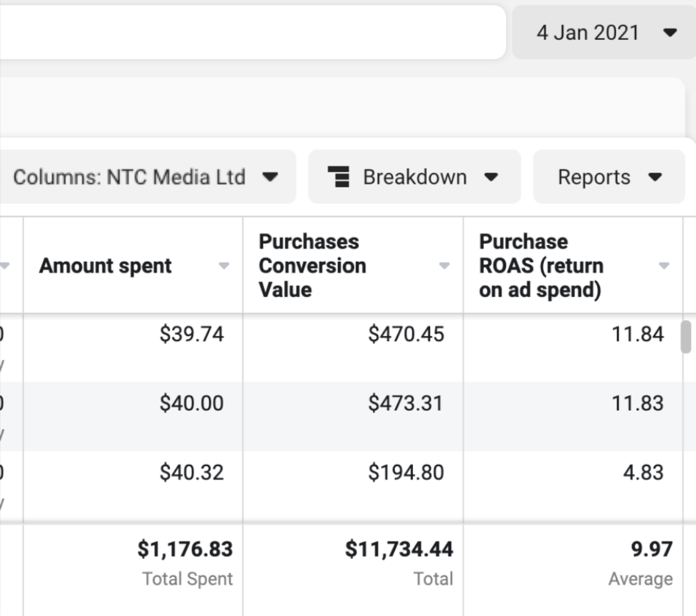Click the search field at the top
This screenshot has height=616, width=696.
tap(251, 33)
